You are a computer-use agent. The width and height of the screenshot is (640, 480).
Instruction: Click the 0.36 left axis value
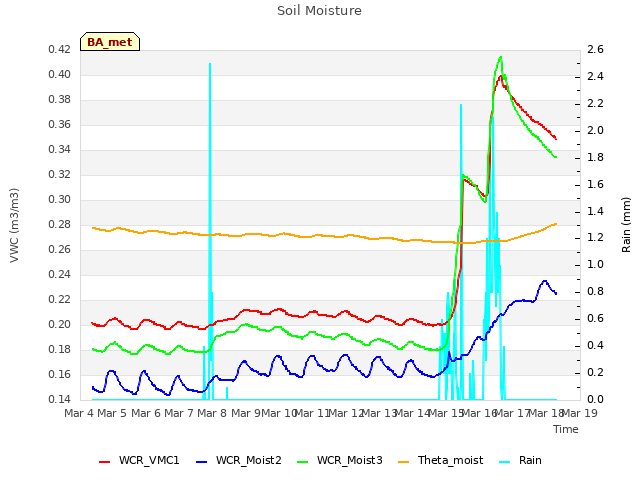tap(59, 124)
